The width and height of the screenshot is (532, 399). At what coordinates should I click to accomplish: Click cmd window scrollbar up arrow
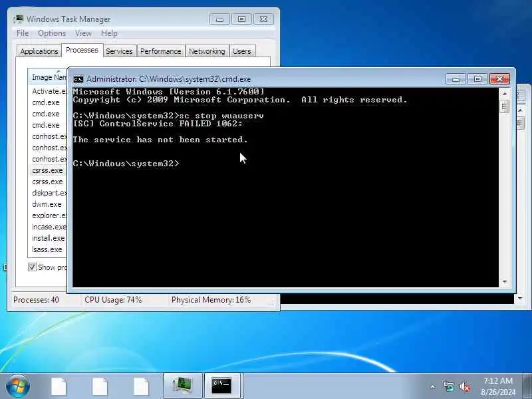click(x=505, y=94)
